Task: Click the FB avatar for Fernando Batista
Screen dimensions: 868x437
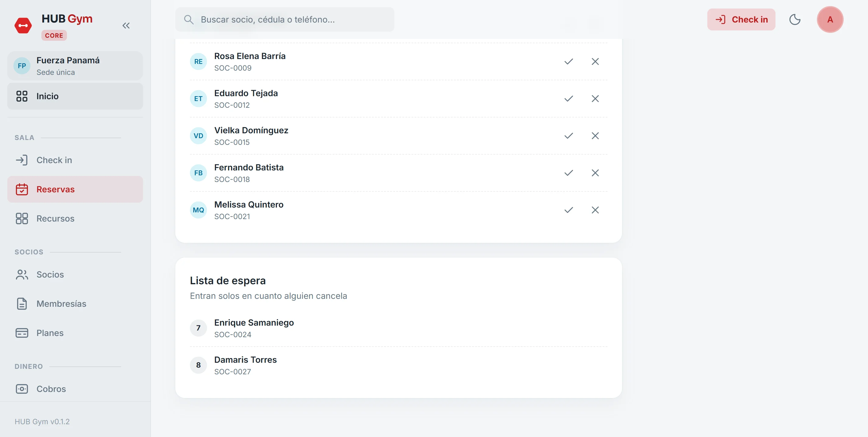Action: coord(198,173)
